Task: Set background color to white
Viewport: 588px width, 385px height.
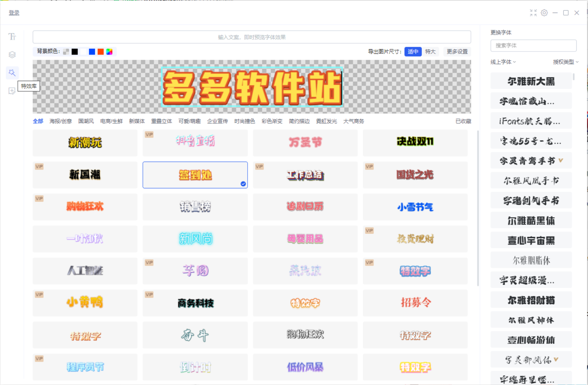Action: (83, 52)
